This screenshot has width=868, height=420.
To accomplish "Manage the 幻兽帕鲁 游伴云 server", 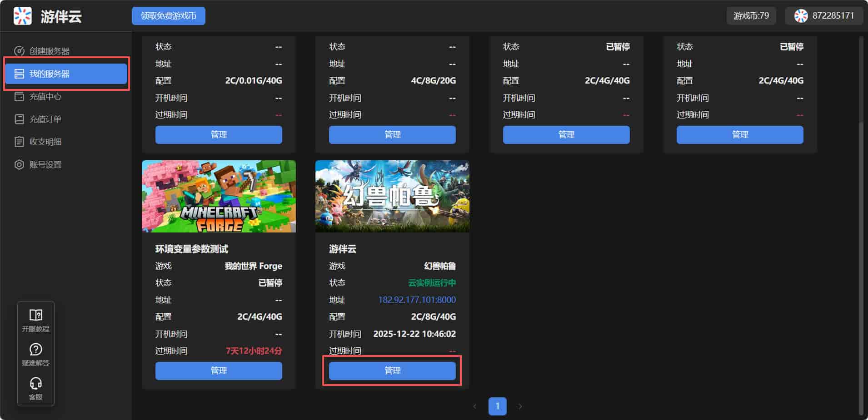I will coord(392,371).
